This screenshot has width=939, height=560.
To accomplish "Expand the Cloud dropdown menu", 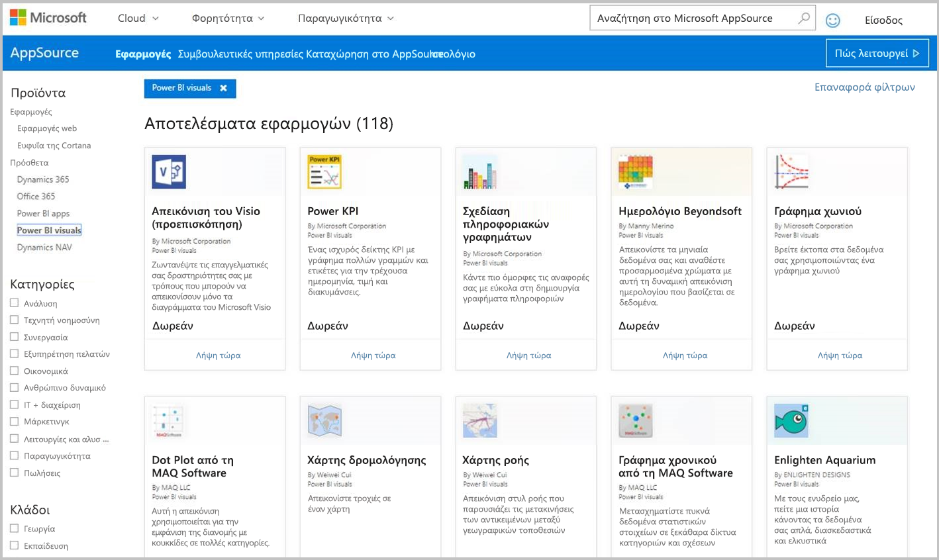I will tap(138, 19).
